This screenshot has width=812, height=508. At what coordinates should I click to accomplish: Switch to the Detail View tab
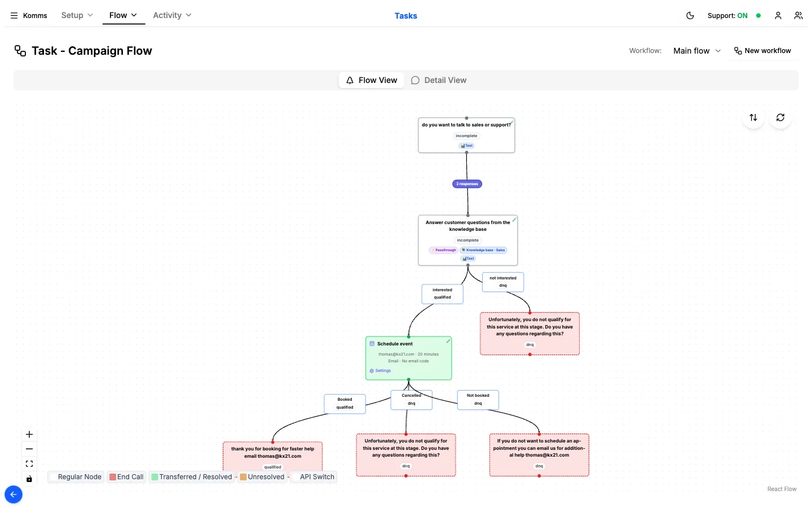tap(439, 80)
